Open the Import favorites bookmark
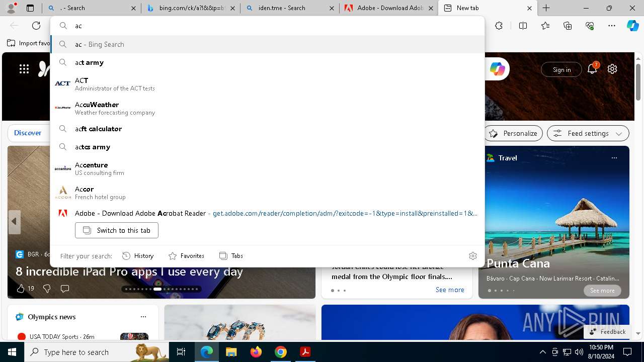 point(29,43)
